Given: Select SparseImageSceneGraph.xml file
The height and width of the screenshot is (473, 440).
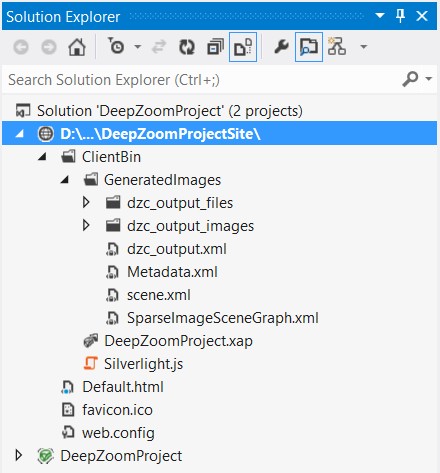Looking at the screenshot, I should [223, 318].
